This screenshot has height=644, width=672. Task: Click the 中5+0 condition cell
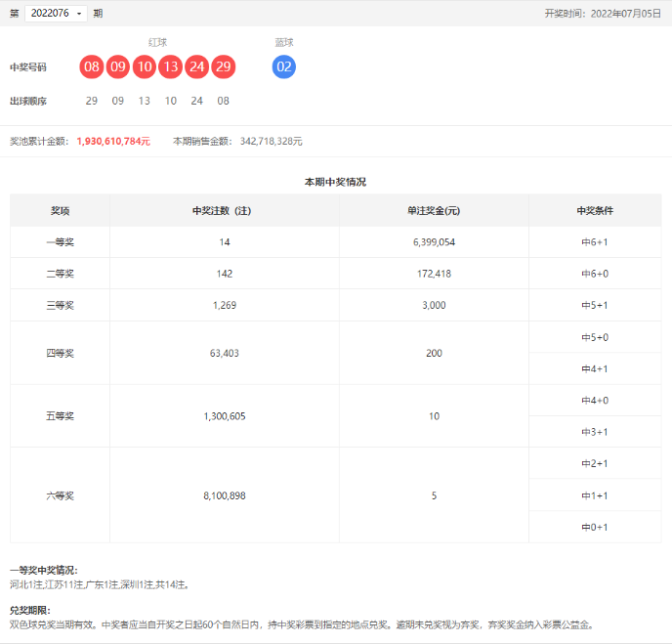pyautogui.click(x=595, y=337)
